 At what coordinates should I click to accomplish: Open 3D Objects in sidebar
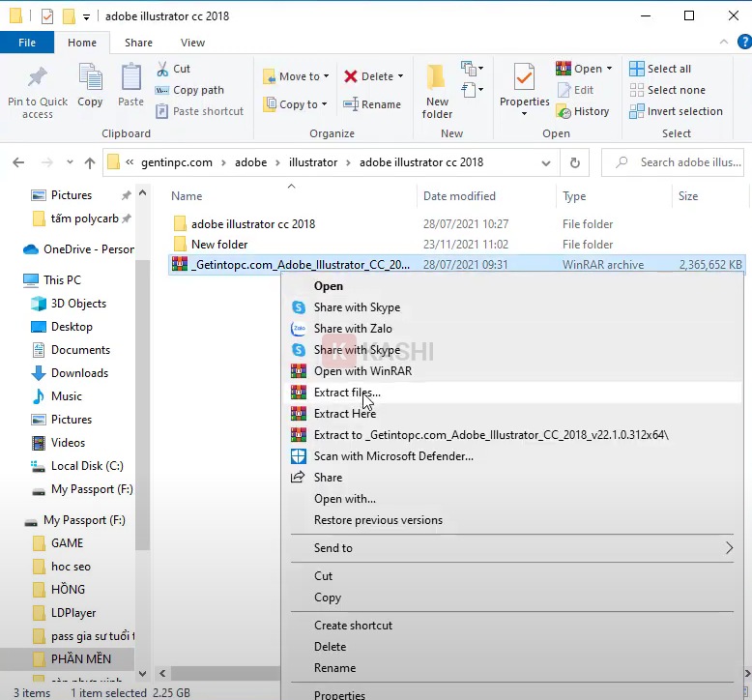click(x=69, y=304)
